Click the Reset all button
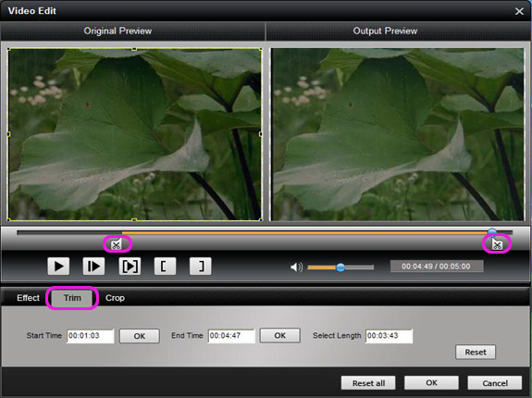Viewport: 532px width, 398px height. 368,383
